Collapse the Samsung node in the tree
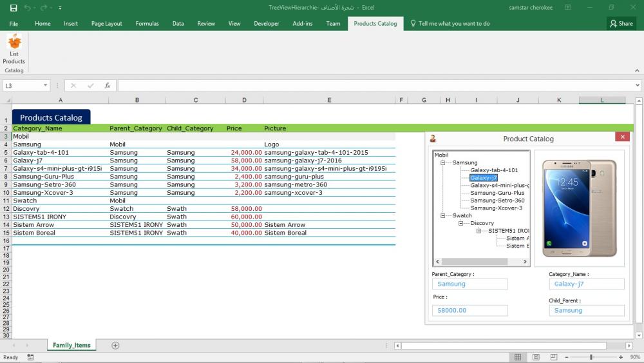This screenshot has height=363, width=644. pos(443,162)
